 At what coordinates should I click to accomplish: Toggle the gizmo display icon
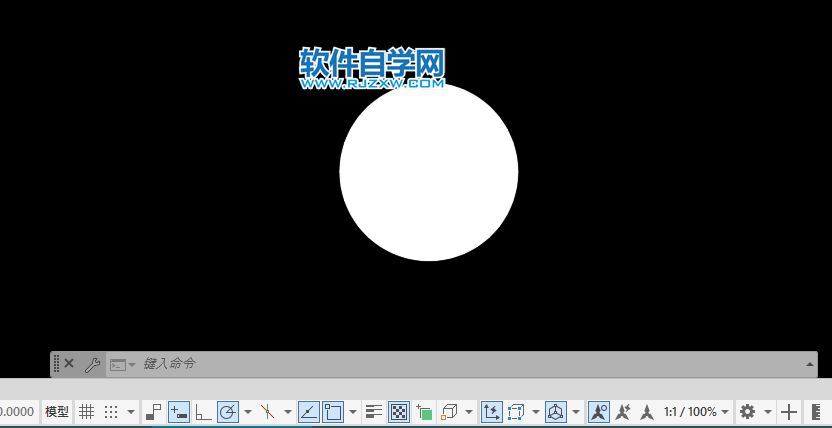click(556, 412)
